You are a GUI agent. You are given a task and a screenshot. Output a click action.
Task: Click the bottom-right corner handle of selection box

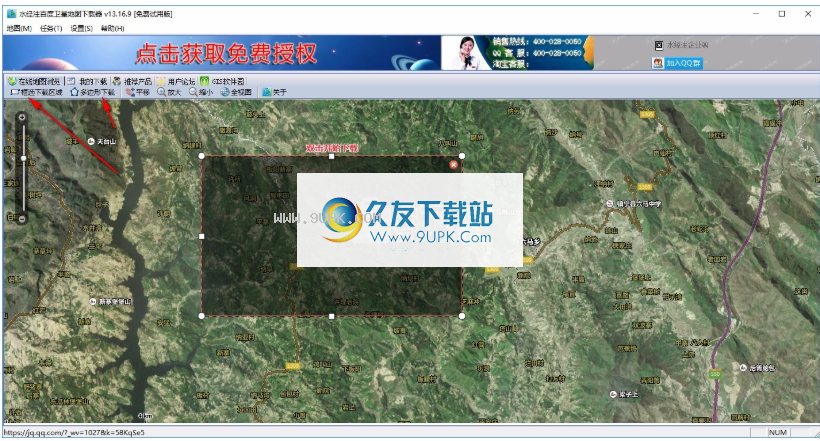point(462,316)
